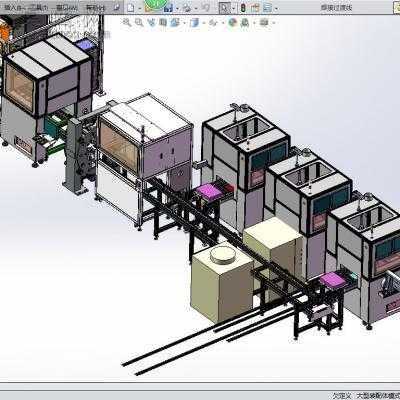The image size is (400, 400).
Task: Open the 工具 (Tools) menu
Action: coord(39,8)
